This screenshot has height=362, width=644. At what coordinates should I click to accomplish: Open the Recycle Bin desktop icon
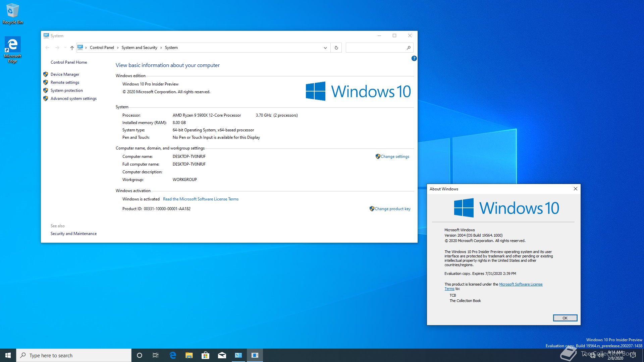click(x=13, y=14)
